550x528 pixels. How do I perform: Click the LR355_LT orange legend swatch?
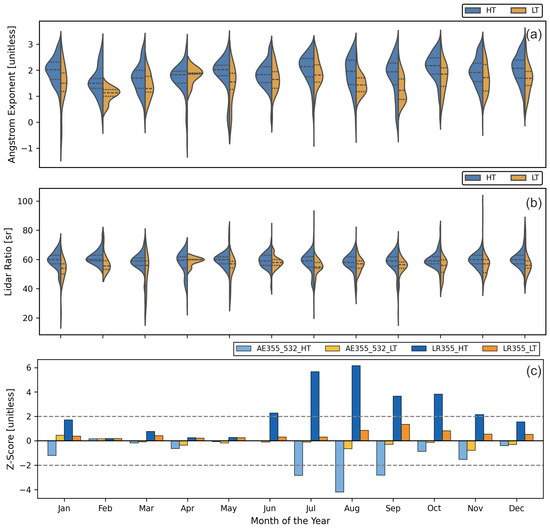pyautogui.click(x=490, y=348)
